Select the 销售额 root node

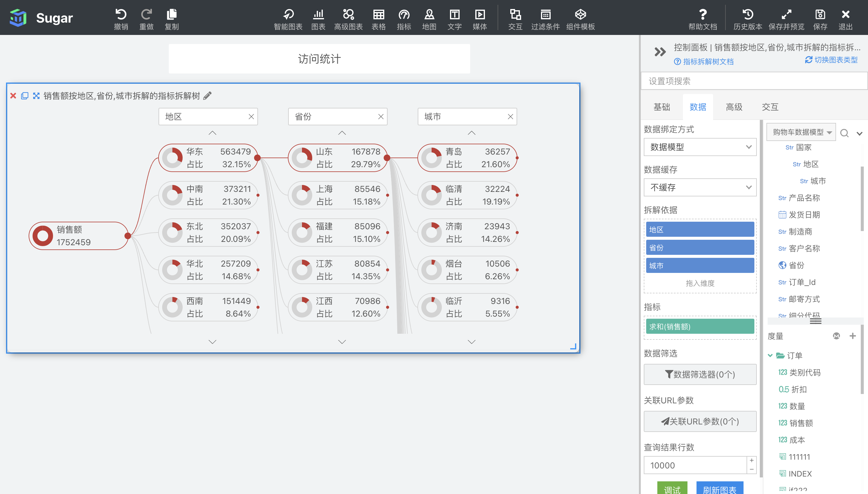coord(78,236)
